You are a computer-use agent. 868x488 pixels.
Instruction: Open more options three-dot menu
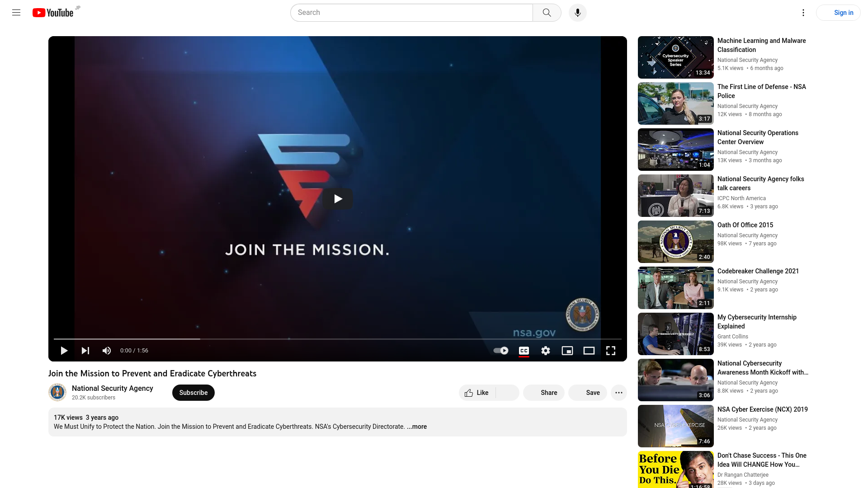point(619,393)
